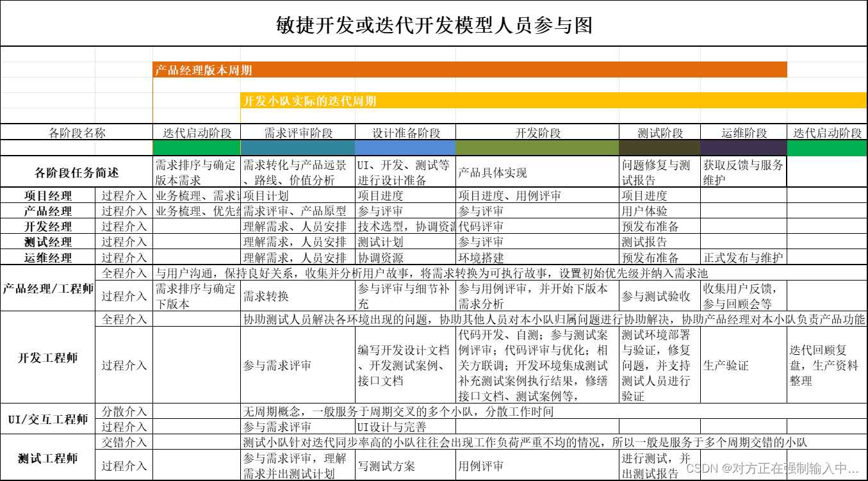
Task: Select the row starting 与用户沟通，保持良好关系
Action: (x=511, y=273)
